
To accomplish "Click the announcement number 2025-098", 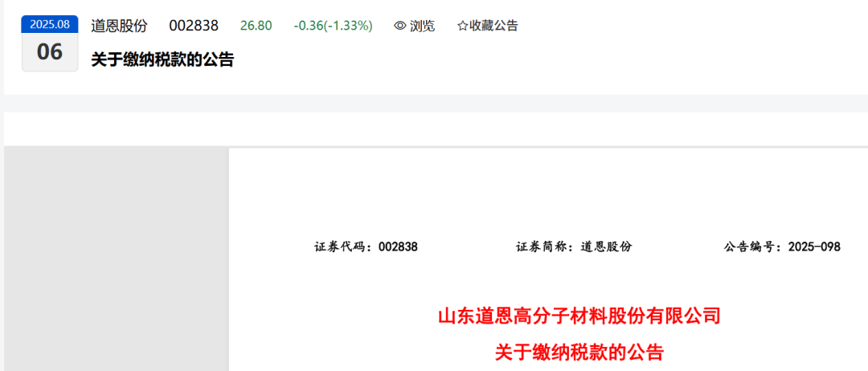I will (x=813, y=247).
